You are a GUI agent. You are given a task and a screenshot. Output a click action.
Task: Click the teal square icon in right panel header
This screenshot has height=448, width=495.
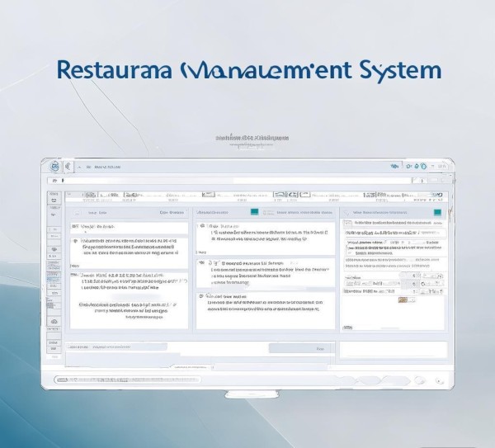pos(438,212)
